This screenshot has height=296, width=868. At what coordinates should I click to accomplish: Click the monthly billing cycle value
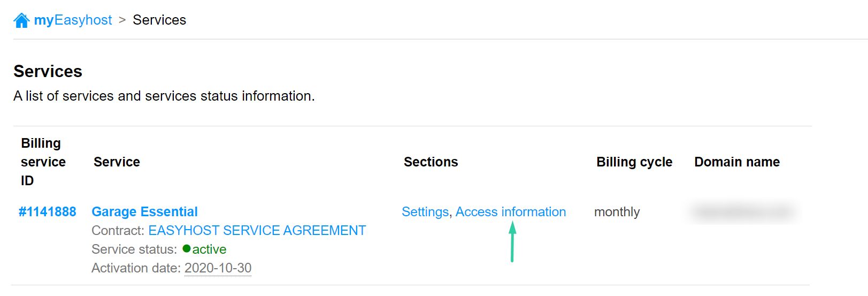click(x=617, y=212)
